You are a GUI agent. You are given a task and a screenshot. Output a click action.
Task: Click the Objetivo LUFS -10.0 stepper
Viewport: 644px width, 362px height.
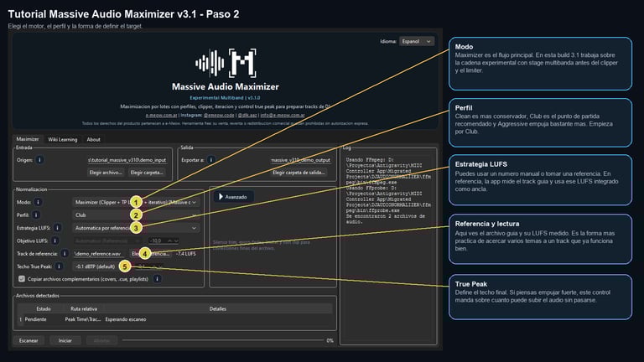click(x=164, y=240)
